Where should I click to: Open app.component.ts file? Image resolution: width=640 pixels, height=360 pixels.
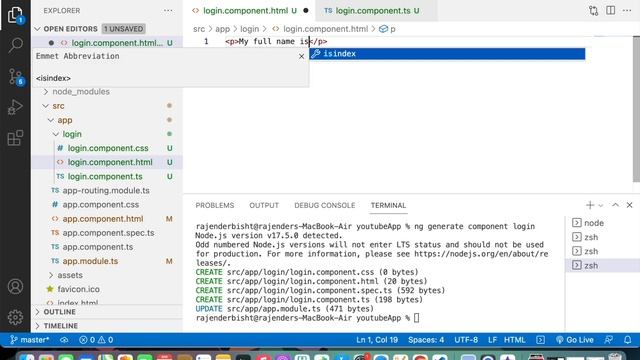pyautogui.click(x=98, y=247)
